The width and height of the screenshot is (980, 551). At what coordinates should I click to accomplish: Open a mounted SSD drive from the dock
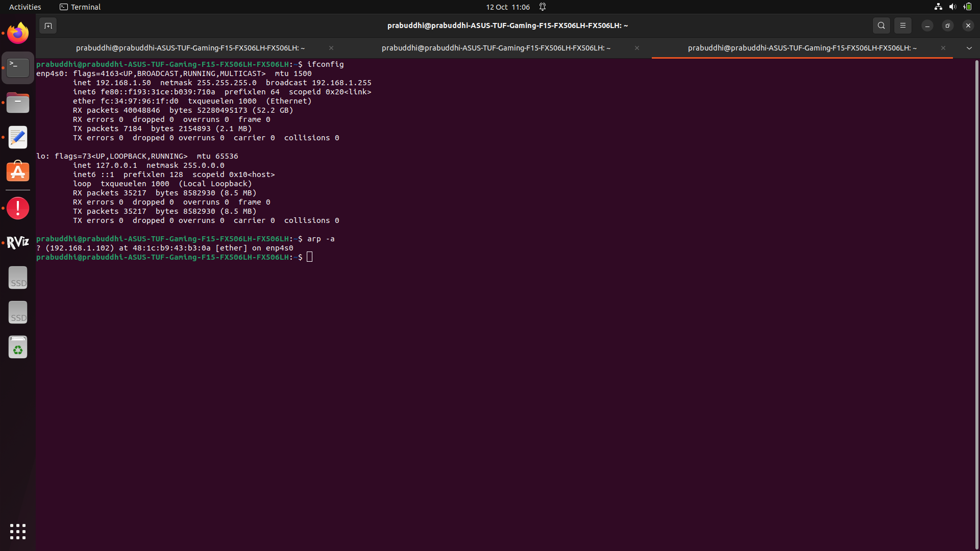[17, 277]
